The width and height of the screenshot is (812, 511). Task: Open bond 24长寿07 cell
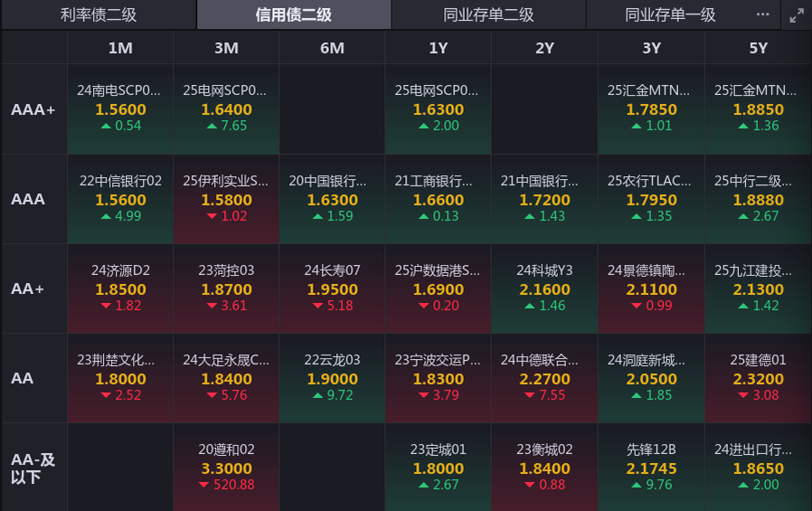click(x=332, y=289)
